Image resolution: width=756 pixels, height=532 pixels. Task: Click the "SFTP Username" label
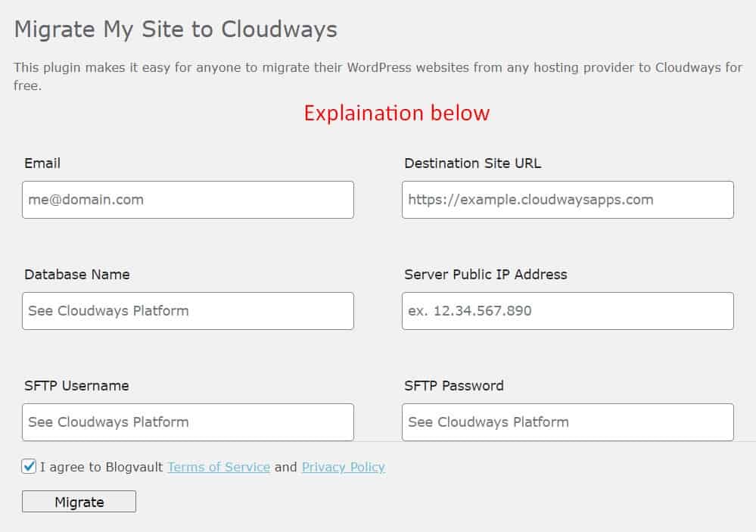[x=76, y=386]
